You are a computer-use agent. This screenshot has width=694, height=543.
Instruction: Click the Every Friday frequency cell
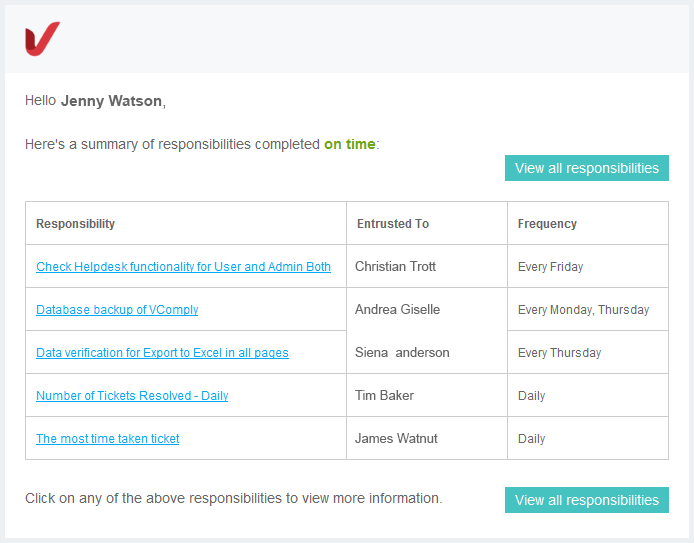[x=588, y=266]
